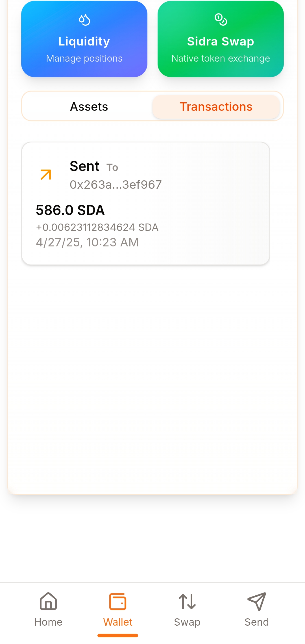Click the "Native token exchange" text
305x644 pixels.
coord(221,58)
